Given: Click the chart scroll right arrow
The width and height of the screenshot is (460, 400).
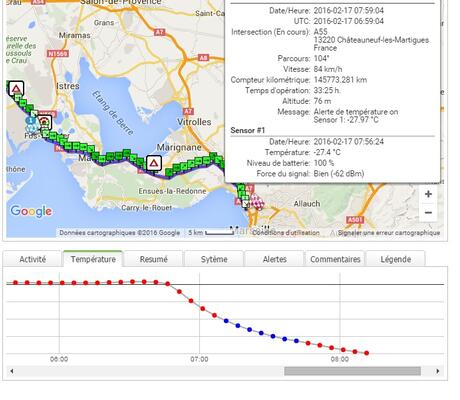Looking at the screenshot, I should (438, 371).
